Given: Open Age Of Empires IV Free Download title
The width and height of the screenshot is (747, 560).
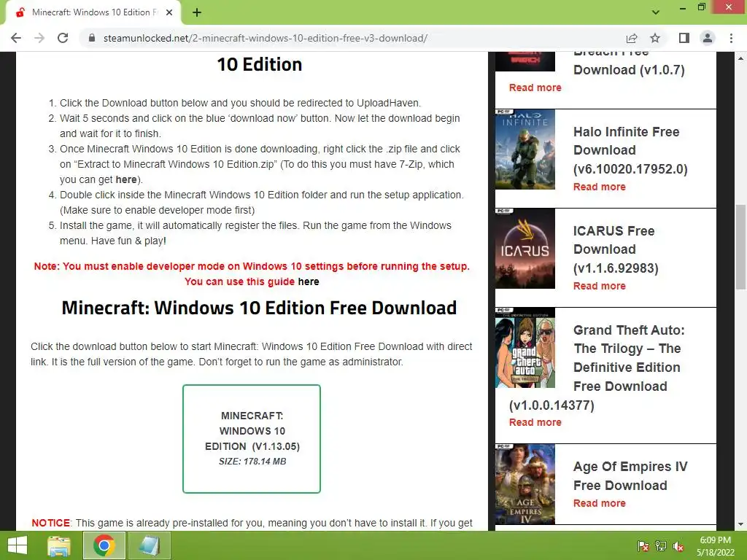Looking at the screenshot, I should (630, 475).
